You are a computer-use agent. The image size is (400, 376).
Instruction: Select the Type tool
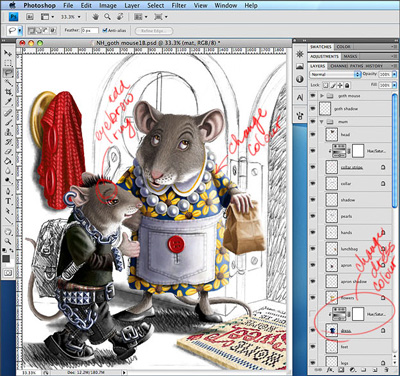coord(8,201)
